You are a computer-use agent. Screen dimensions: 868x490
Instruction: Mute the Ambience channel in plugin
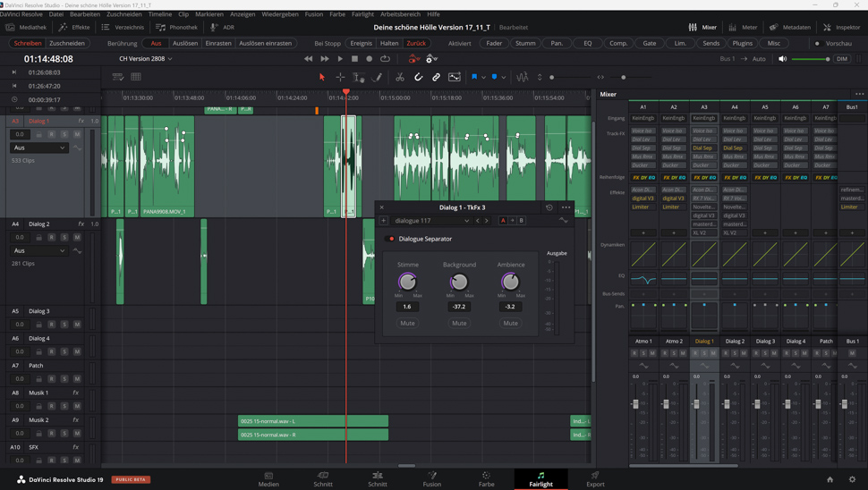coord(510,323)
